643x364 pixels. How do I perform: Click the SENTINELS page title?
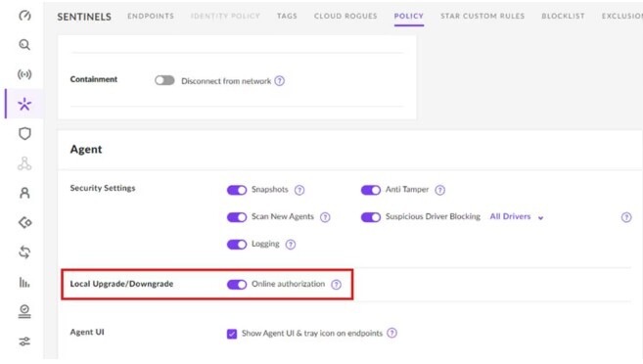[84, 17]
